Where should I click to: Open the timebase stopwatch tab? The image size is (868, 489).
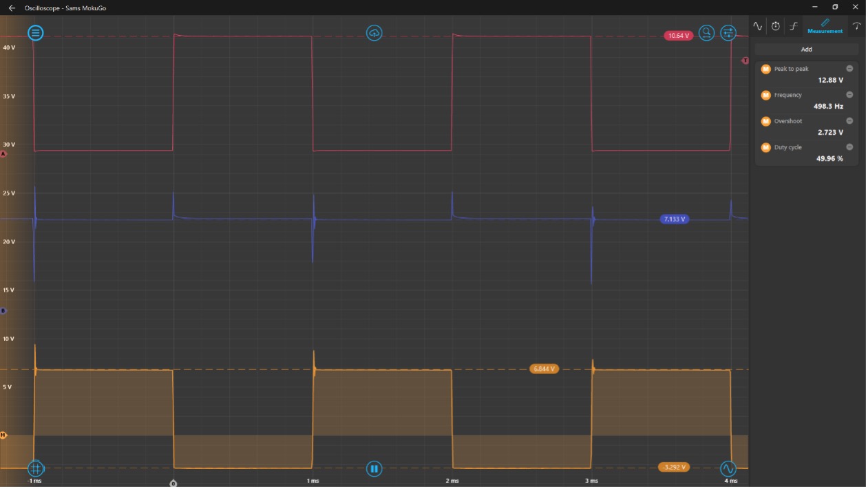coord(776,26)
